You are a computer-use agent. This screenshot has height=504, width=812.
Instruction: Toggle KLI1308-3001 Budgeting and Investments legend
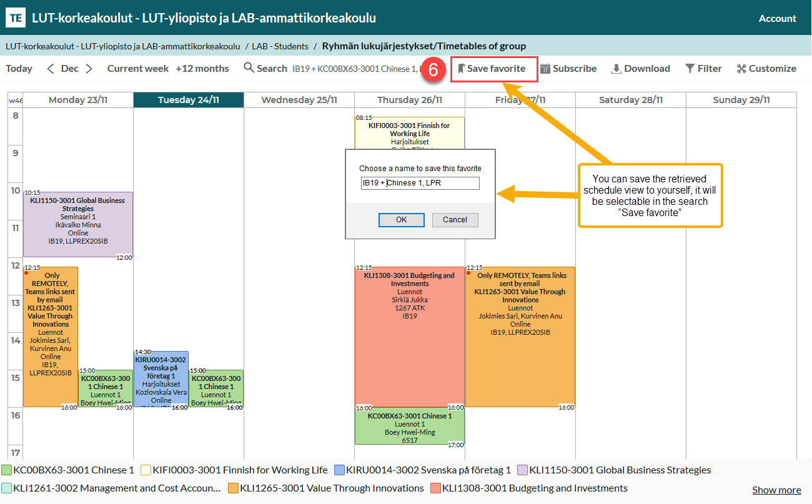435,488
